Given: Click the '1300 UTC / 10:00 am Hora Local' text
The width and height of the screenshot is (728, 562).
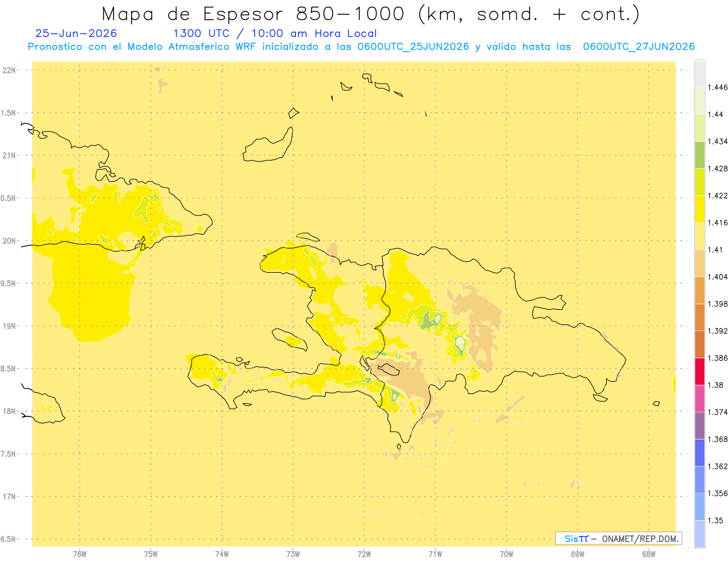Looking at the screenshot, I should point(275,34).
